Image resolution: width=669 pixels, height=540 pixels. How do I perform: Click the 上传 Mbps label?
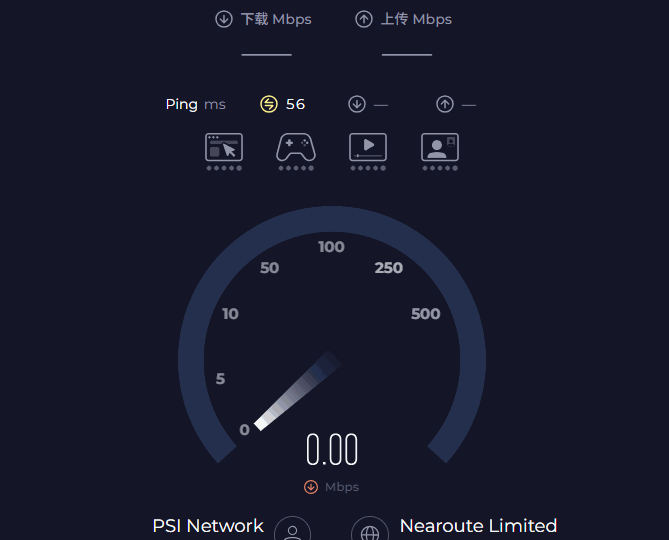pos(416,19)
